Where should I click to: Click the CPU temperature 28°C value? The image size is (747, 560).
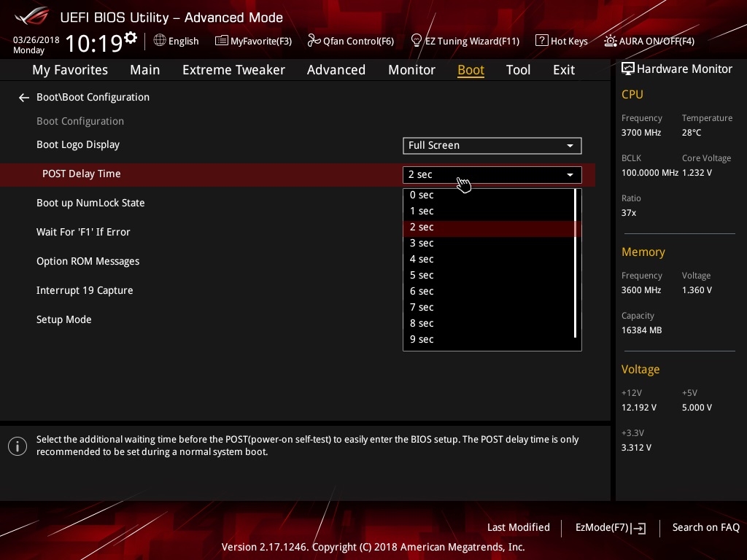[x=692, y=133]
